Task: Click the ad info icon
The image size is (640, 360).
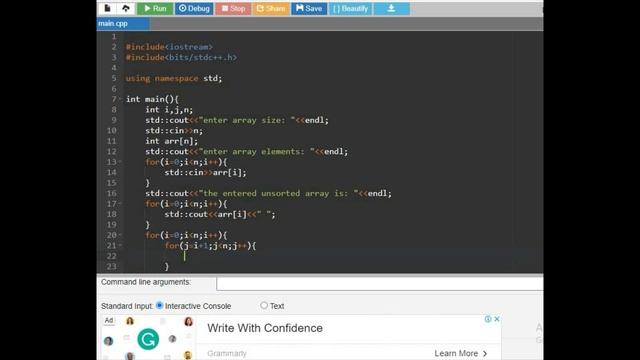Action: click(488, 319)
